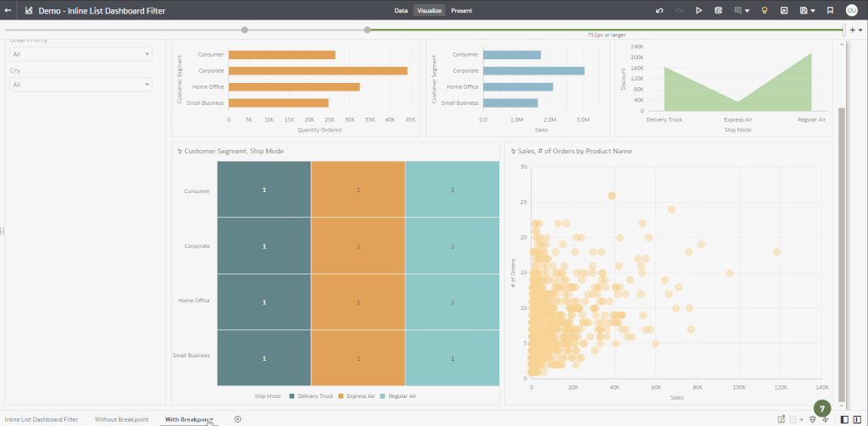868x426 pixels.
Task: Click the refresh data icon in header
Action: tap(718, 11)
